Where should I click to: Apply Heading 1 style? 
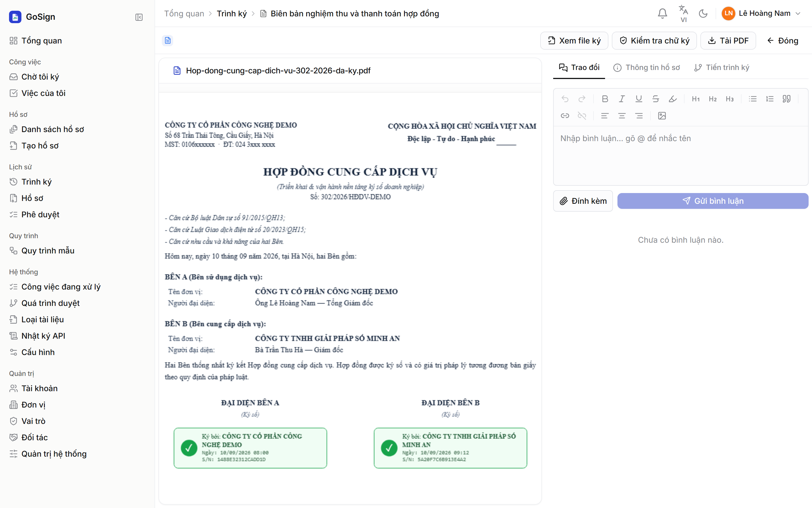(696, 99)
